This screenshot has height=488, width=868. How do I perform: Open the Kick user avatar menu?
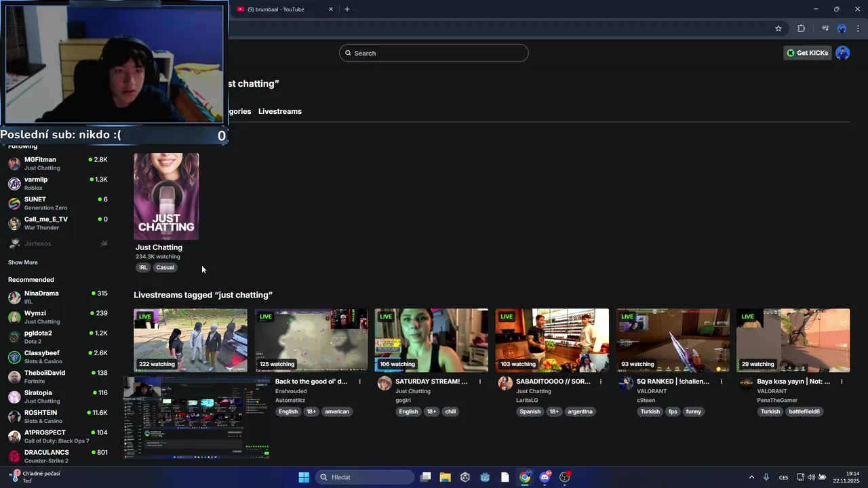click(843, 53)
